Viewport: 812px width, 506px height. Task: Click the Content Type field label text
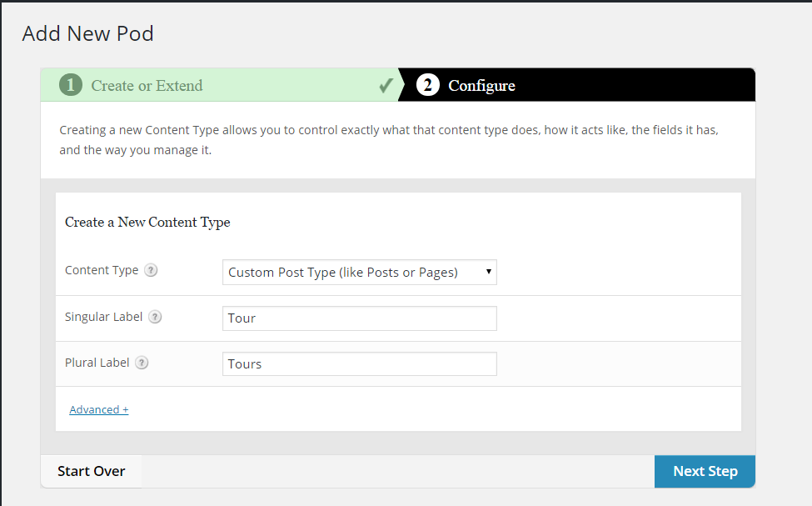tap(102, 270)
